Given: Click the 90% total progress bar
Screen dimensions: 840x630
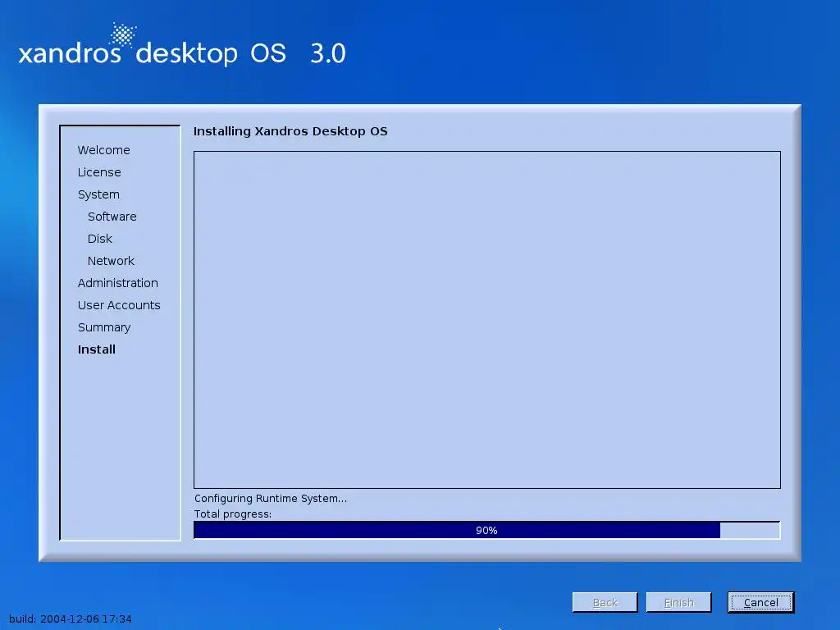Looking at the screenshot, I should click(487, 530).
